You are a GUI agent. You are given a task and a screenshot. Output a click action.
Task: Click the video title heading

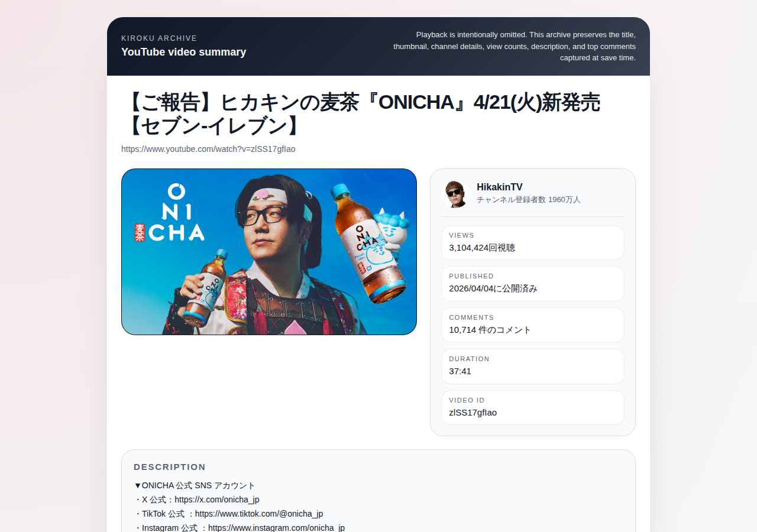[361, 114]
